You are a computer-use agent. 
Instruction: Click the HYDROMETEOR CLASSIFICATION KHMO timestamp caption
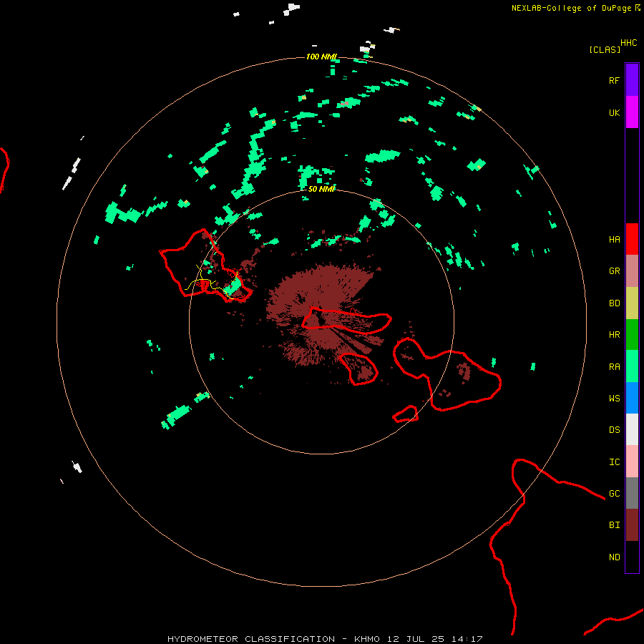click(x=325, y=639)
